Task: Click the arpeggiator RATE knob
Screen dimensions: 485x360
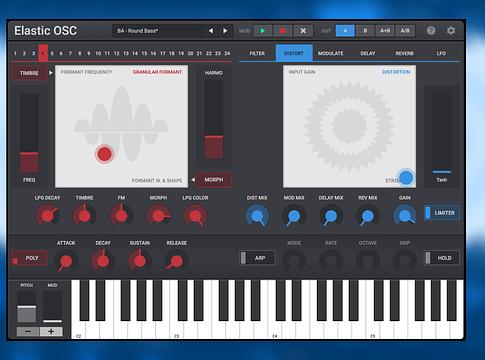Action: click(331, 261)
